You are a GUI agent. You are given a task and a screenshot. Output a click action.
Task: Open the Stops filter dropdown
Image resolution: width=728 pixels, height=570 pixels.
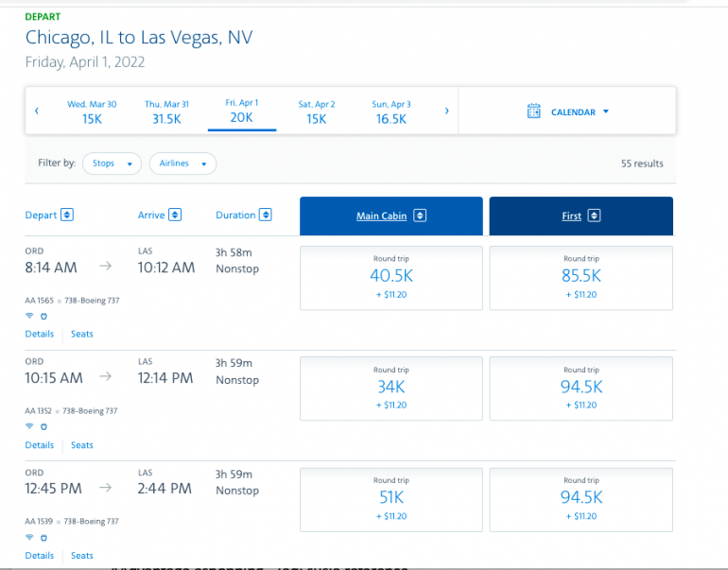[x=112, y=164]
